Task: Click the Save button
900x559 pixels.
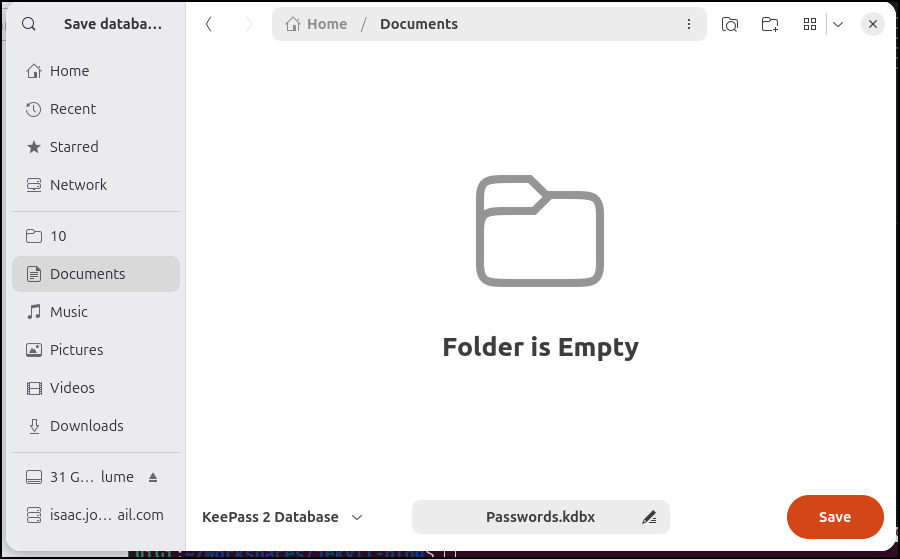Action: tap(835, 517)
